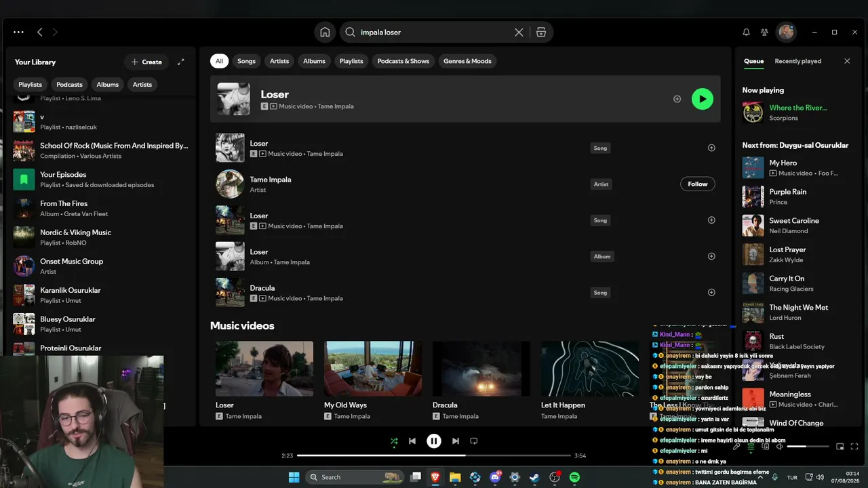The height and width of the screenshot is (488, 868).
Task: Open the Browse icon beside the search bar
Action: pos(541,32)
